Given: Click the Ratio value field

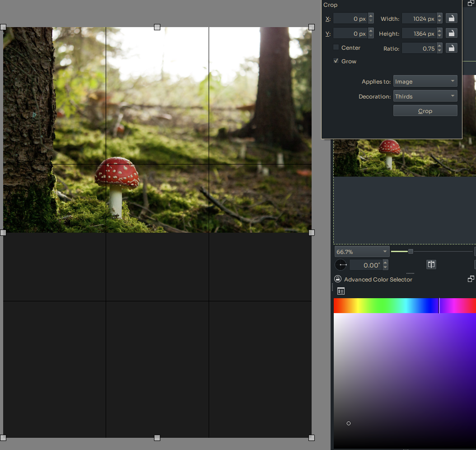Looking at the screenshot, I should coord(419,48).
